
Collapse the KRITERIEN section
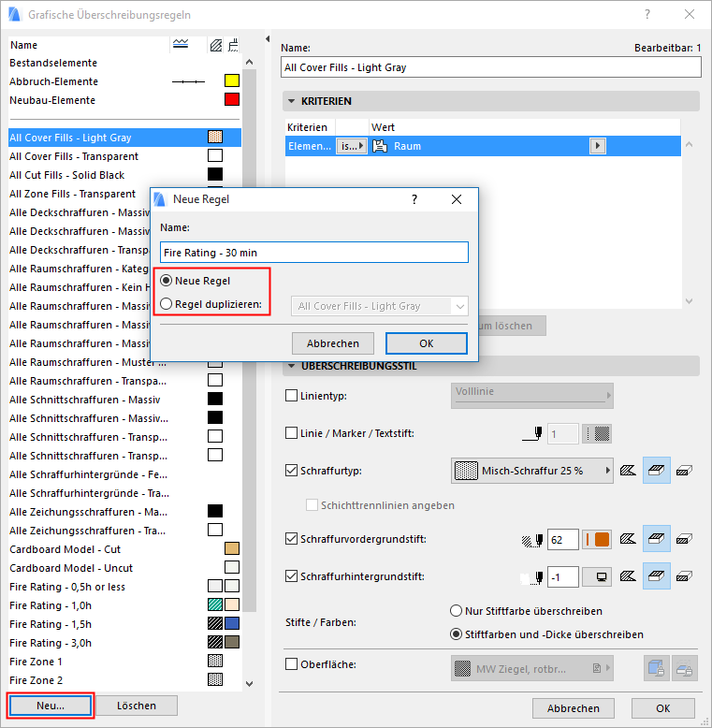pos(292,101)
